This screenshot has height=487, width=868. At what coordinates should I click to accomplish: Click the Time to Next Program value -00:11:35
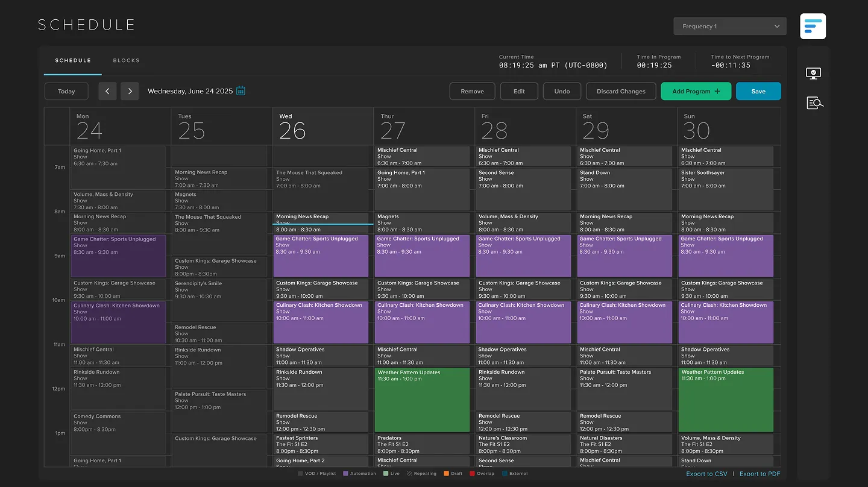coord(731,65)
